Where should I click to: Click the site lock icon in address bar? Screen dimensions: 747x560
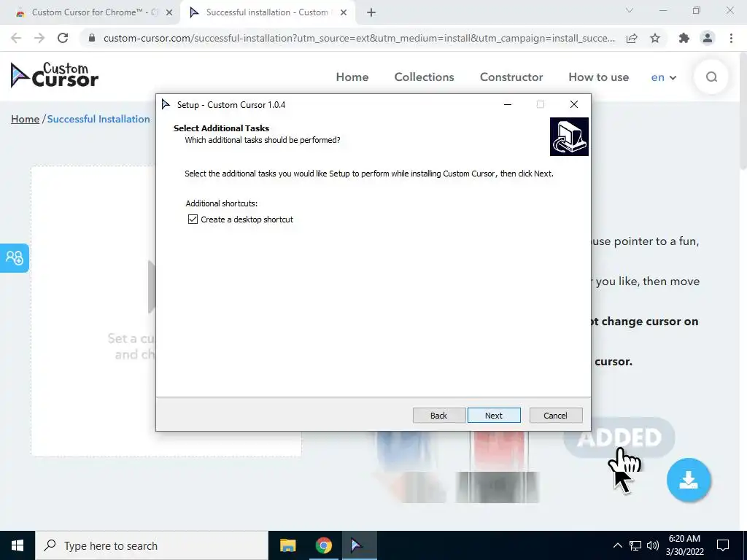pos(91,38)
